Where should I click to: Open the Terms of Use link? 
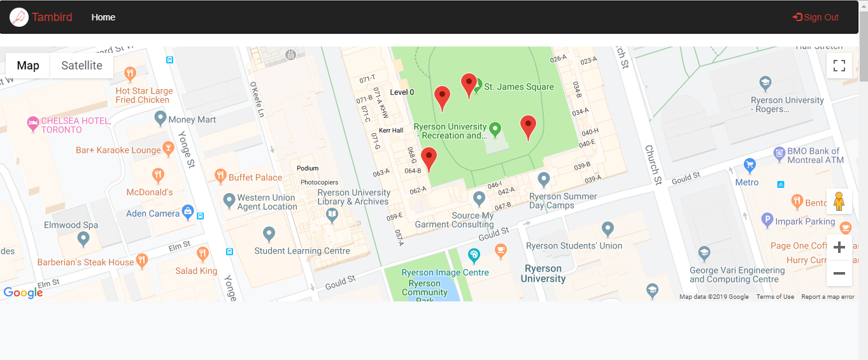point(775,297)
